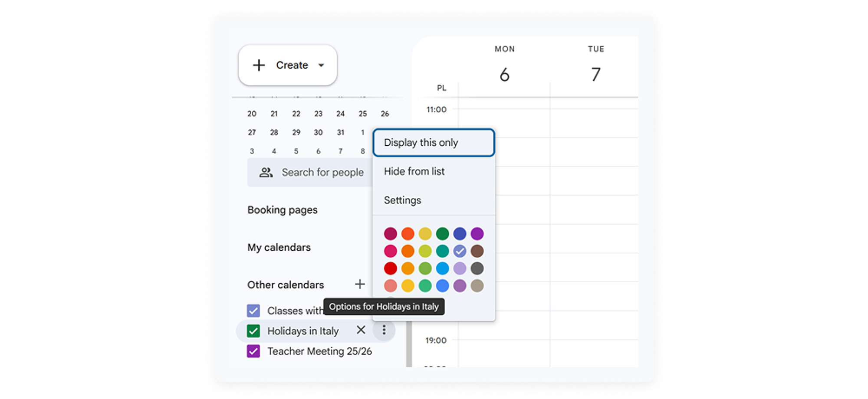Viewport: 868px width, 399px height.
Task: Click date 27 in mini calendar
Action: pos(252,132)
